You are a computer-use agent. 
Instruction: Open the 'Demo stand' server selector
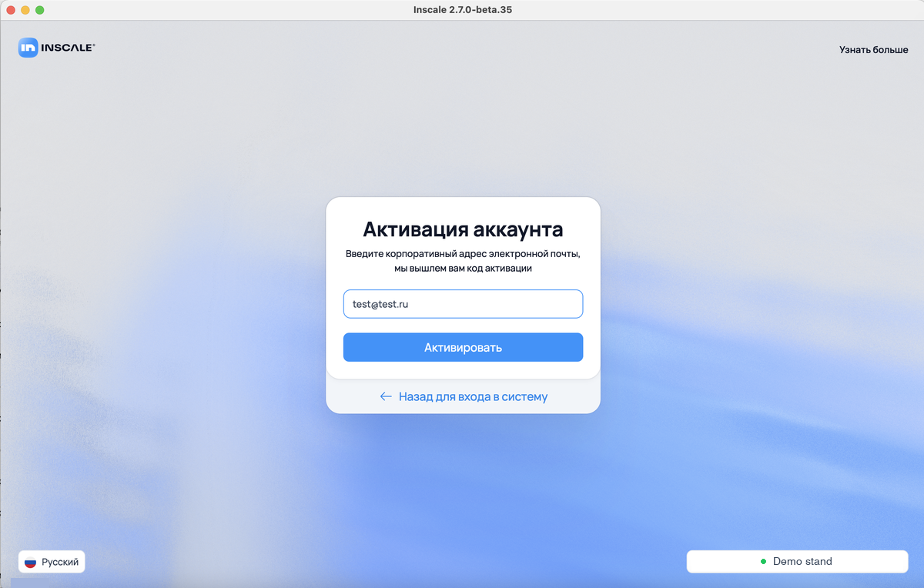pyautogui.click(x=797, y=561)
